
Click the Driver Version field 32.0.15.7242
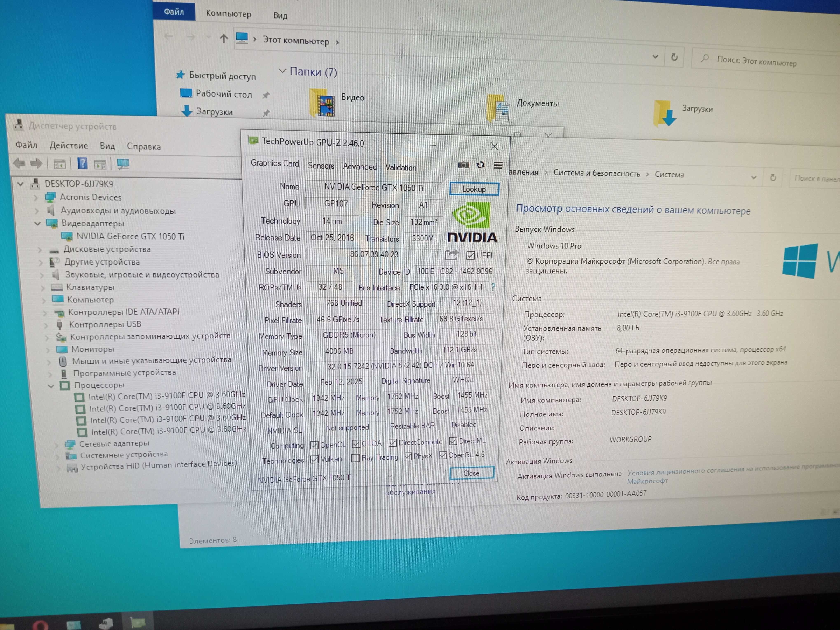tap(400, 365)
